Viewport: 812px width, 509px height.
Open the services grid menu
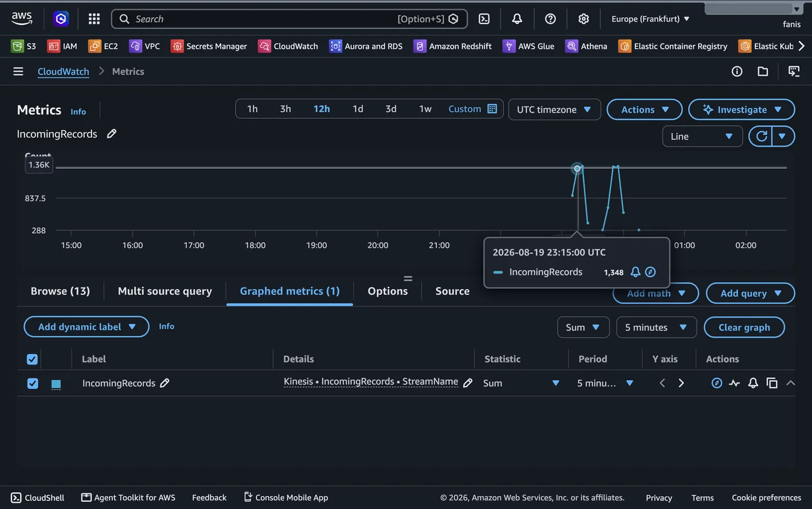point(94,19)
